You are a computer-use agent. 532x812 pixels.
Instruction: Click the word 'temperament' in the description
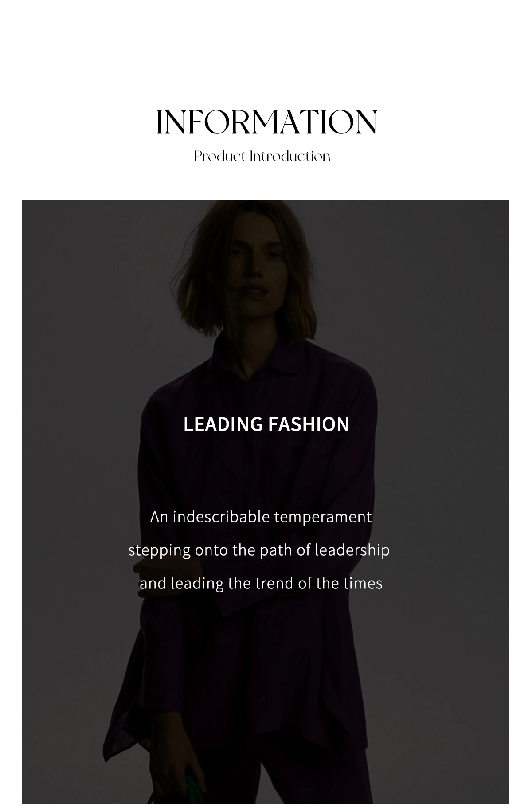tap(323, 517)
